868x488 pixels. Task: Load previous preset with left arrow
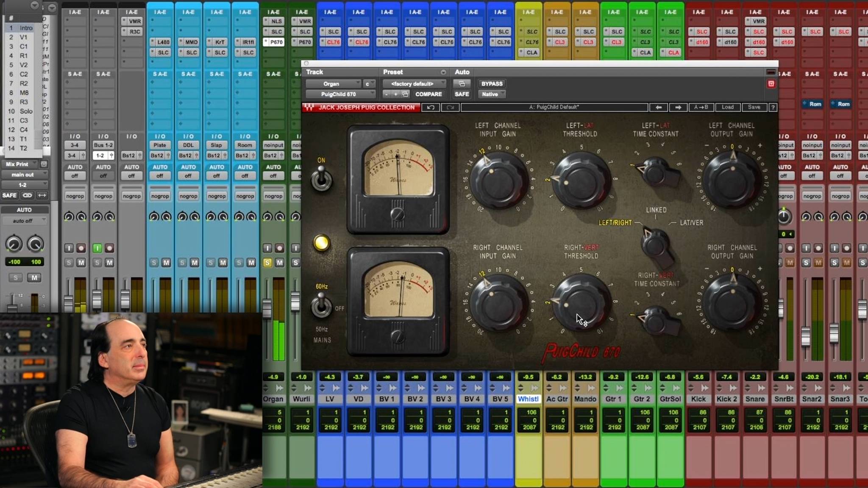(x=659, y=108)
